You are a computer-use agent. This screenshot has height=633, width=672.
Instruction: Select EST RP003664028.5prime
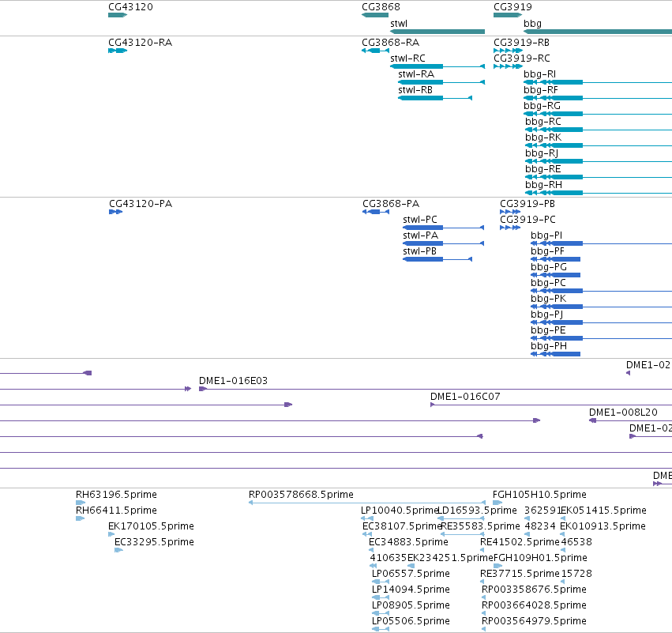pos(534,606)
